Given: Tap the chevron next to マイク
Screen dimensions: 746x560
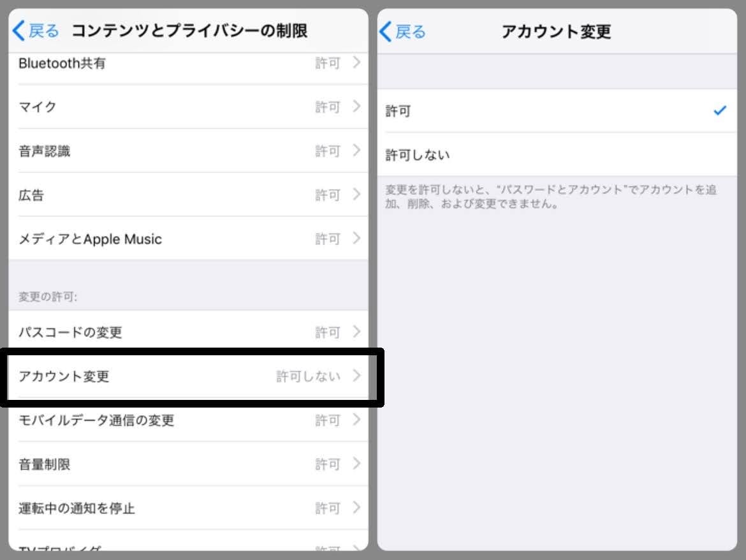Looking at the screenshot, I should point(356,106).
